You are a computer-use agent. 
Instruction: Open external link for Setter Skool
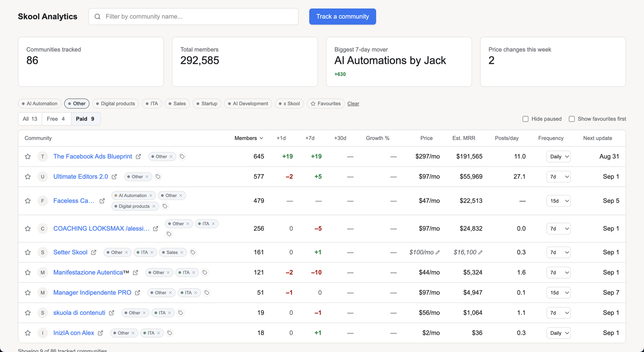pyautogui.click(x=94, y=252)
